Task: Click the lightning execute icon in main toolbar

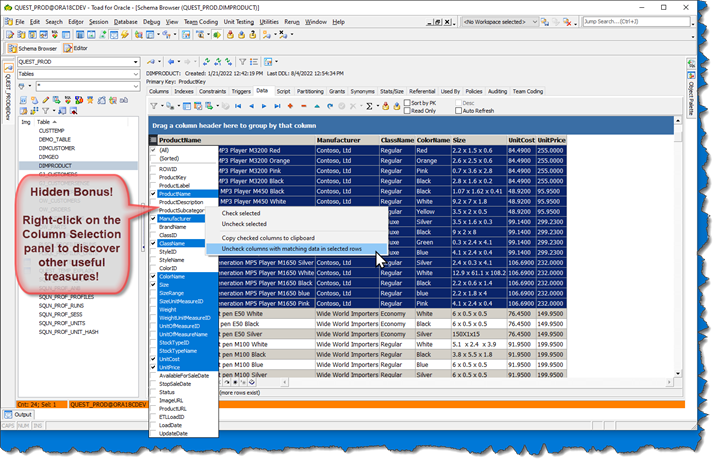Action: click(x=124, y=35)
